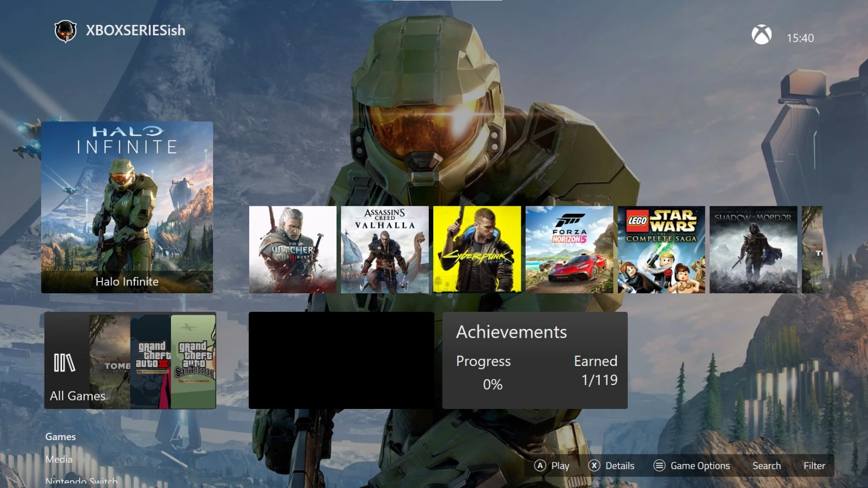Select the Media menu category

59,459
